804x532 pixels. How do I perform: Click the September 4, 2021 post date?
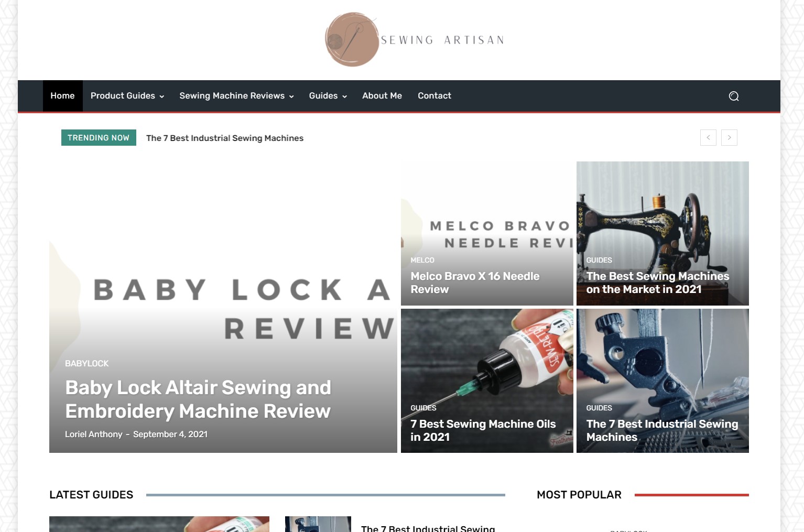[x=170, y=434]
